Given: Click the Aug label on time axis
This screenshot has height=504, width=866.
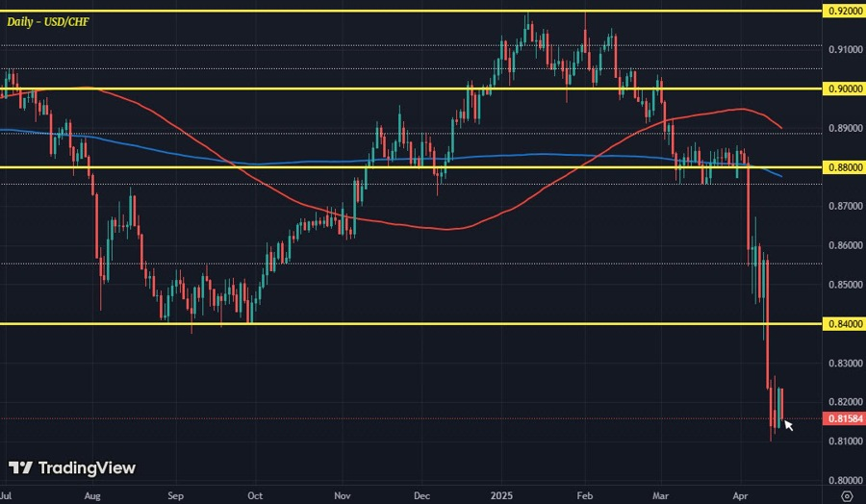Looking at the screenshot, I should [x=92, y=495].
